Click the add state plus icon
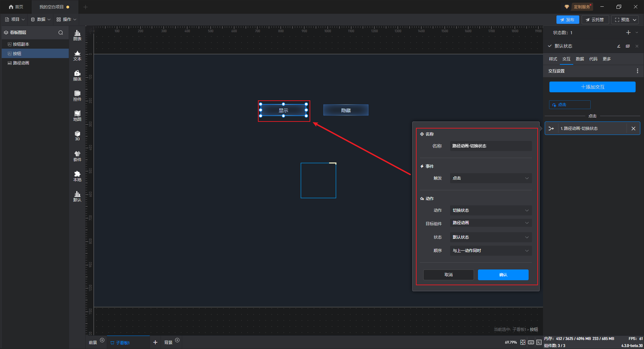The height and width of the screenshot is (349, 644). point(628,33)
